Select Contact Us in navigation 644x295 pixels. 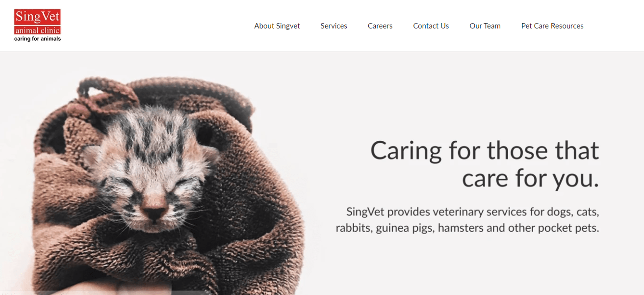431,26
